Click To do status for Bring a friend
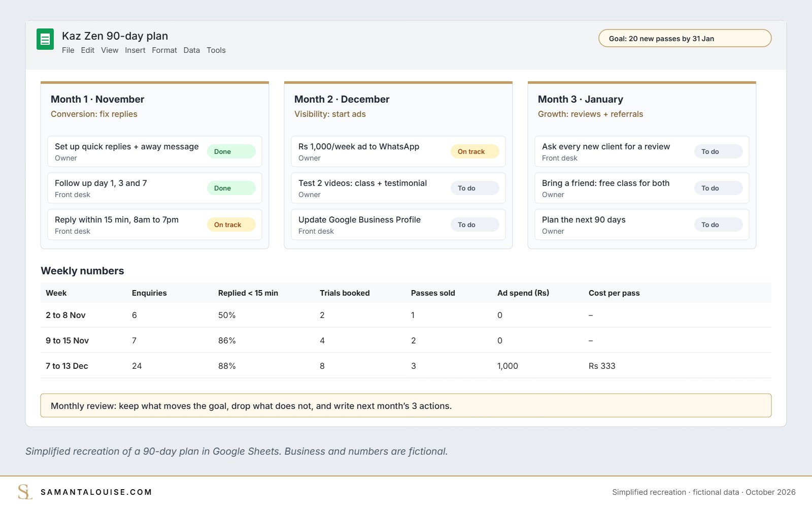 click(x=718, y=188)
